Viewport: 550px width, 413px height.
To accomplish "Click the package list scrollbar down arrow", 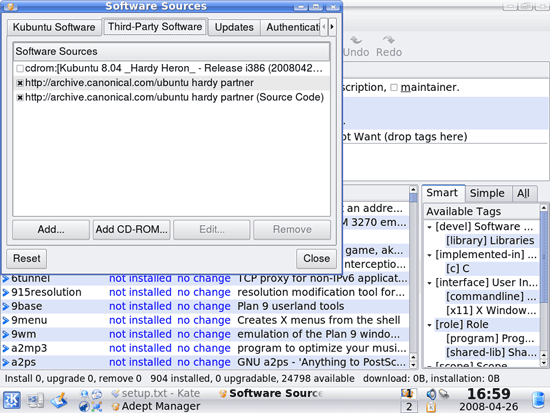I will (413, 365).
